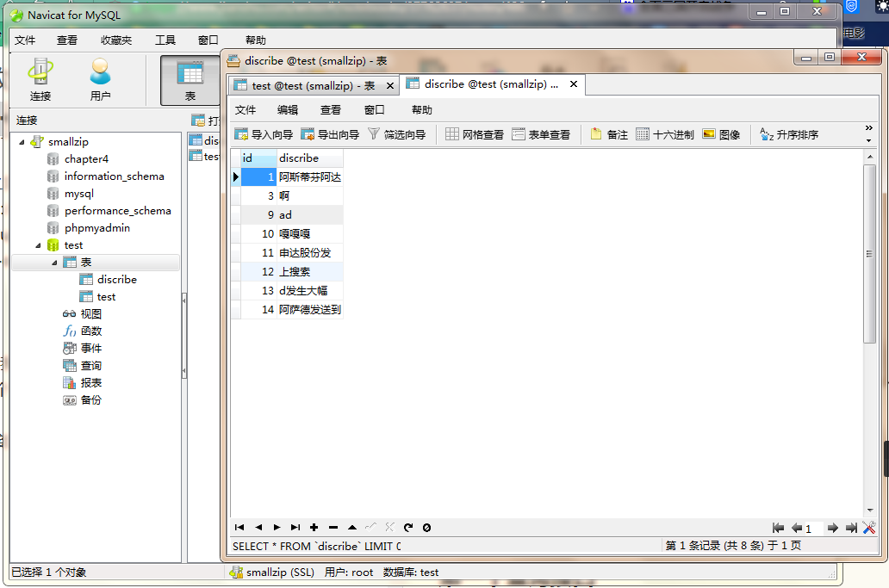Open table window 编辑 menu

(x=288, y=110)
